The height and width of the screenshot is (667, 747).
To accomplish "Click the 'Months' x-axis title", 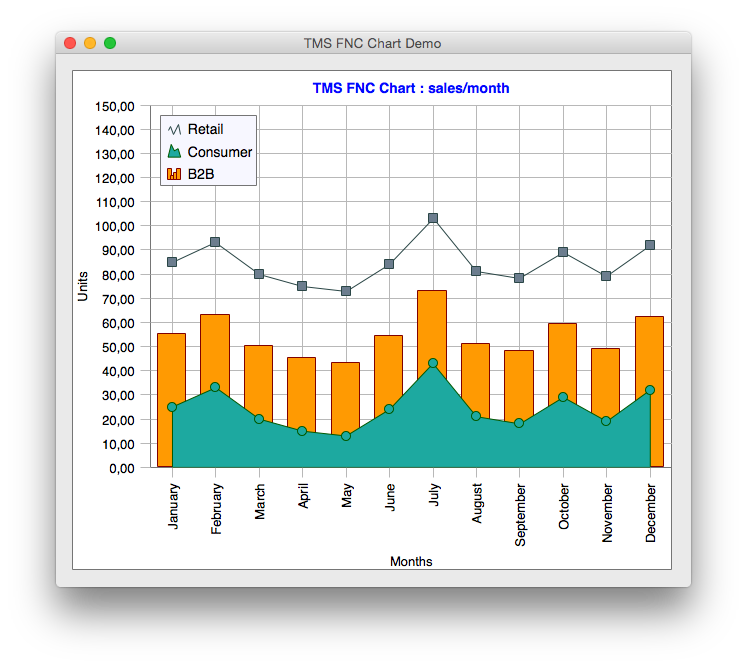I will (x=411, y=561).
